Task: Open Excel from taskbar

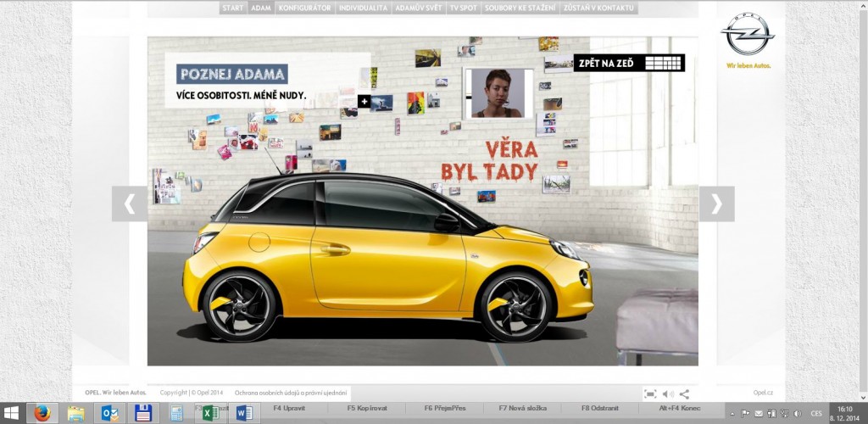Action: point(210,414)
